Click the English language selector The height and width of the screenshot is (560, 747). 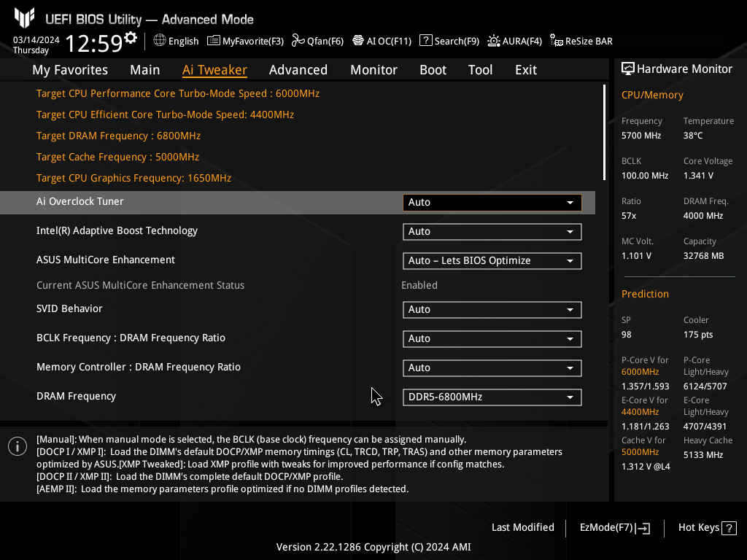coord(183,42)
